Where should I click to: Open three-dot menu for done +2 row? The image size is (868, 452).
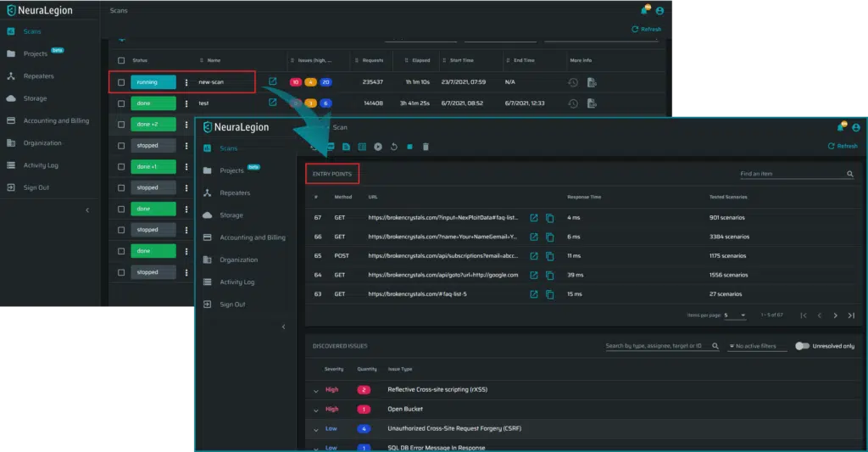click(x=186, y=124)
